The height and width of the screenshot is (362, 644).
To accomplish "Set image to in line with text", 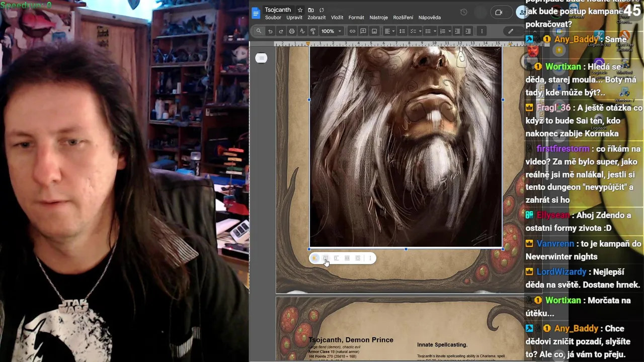I will [x=314, y=258].
